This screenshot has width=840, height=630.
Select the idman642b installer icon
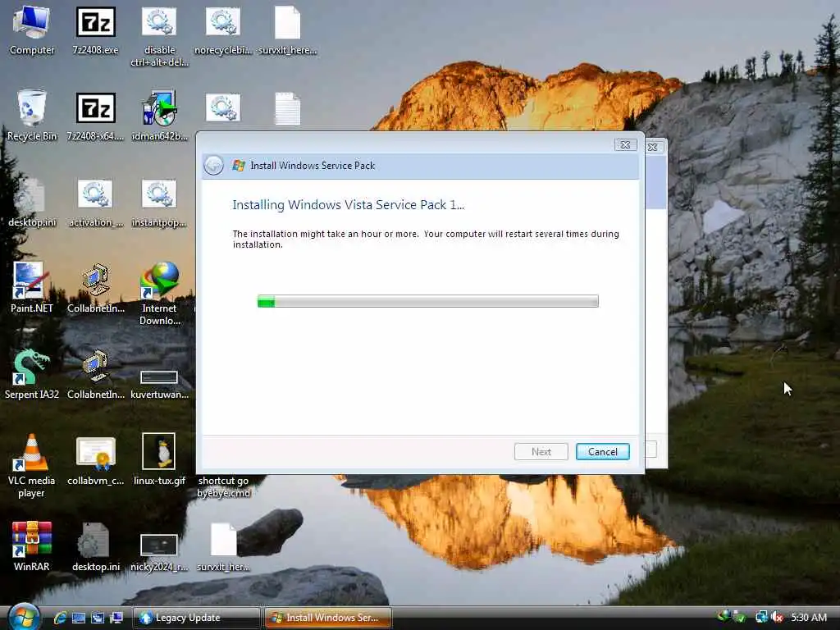160,116
